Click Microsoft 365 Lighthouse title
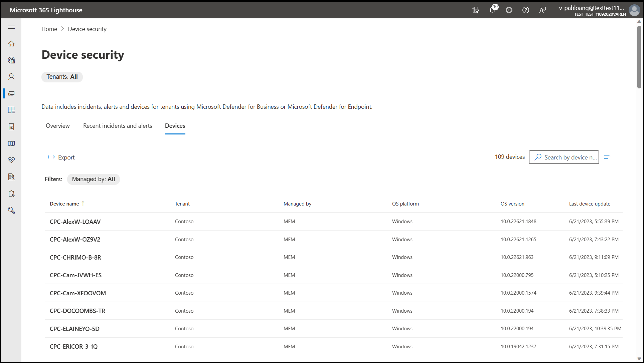 [46, 10]
